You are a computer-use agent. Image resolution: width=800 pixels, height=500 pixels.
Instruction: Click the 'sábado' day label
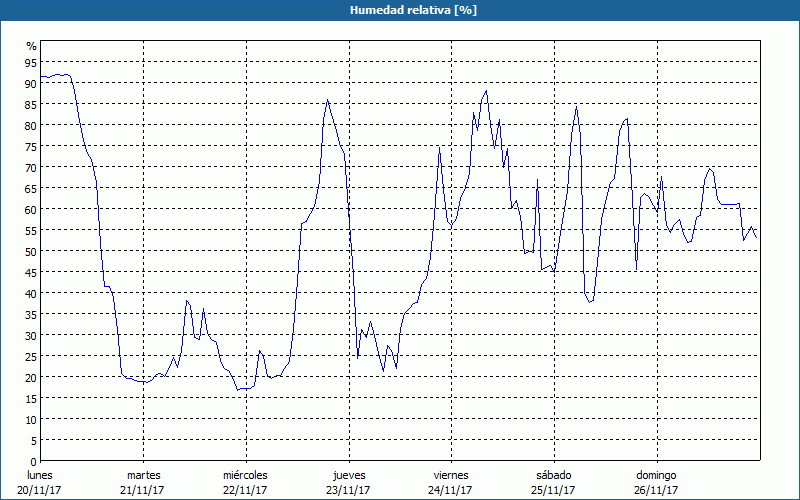[x=554, y=475]
